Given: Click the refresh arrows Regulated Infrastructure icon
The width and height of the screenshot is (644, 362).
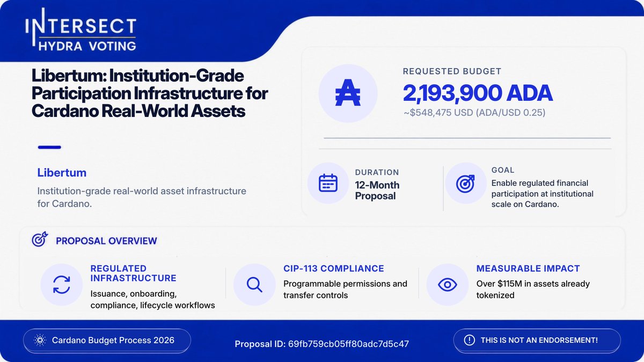Looking at the screenshot, I should coord(62,284).
